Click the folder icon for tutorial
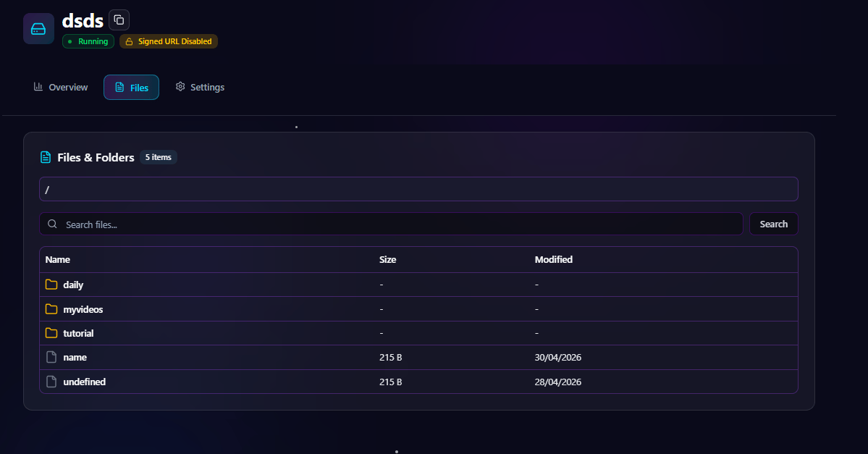The width and height of the screenshot is (868, 454). (x=51, y=333)
